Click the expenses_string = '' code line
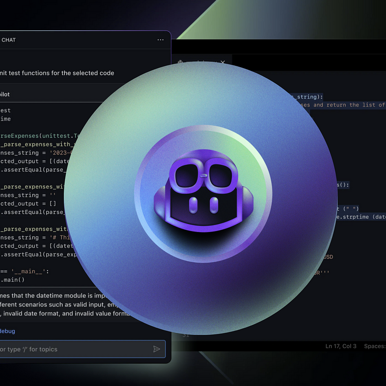Image resolution: width=386 pixels, height=386 pixels. [x=28, y=195]
